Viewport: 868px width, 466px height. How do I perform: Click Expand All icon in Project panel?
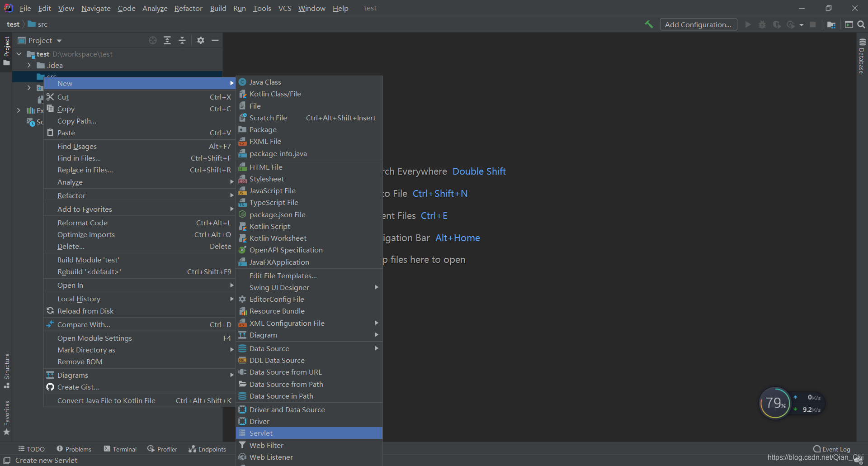pyautogui.click(x=167, y=40)
